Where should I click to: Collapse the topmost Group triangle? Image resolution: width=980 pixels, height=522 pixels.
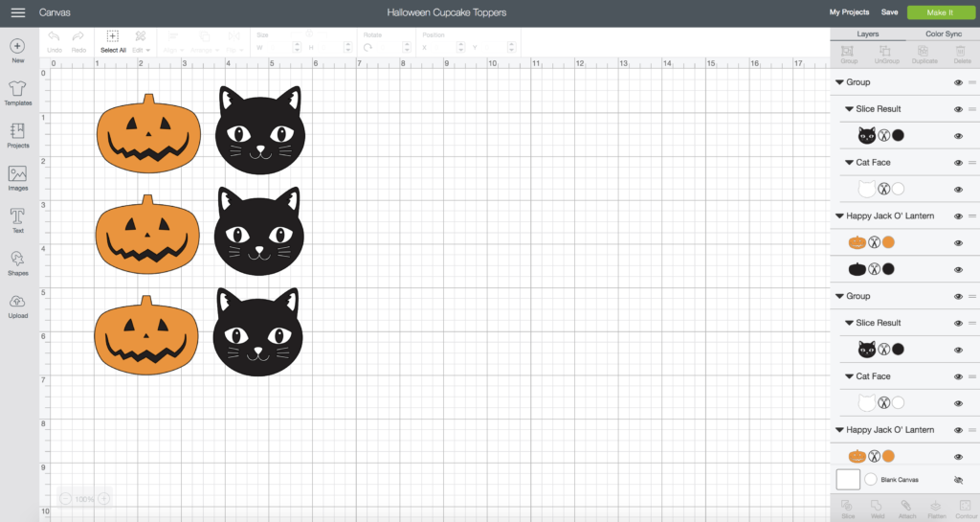[x=839, y=82]
